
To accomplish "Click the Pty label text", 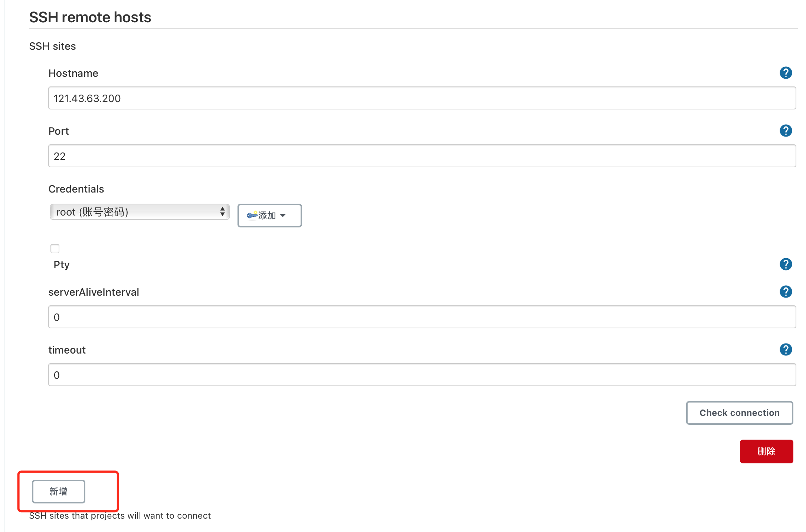I will pos(62,265).
